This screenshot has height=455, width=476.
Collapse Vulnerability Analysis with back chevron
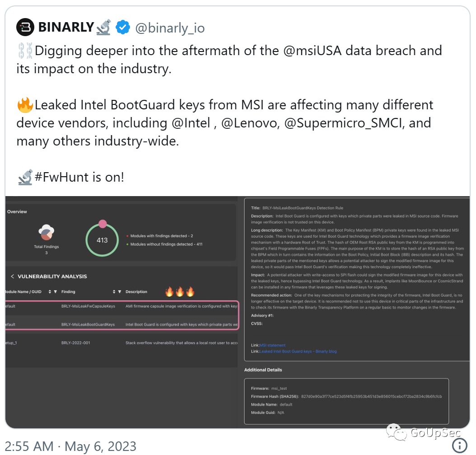13,277
